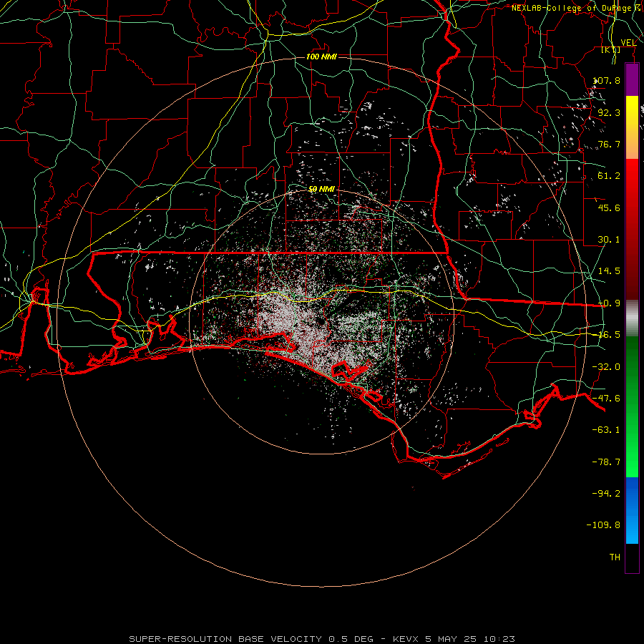The image size is (644, 644).
Task: Click the -94.2 velocity scale value
Action: 607,494
